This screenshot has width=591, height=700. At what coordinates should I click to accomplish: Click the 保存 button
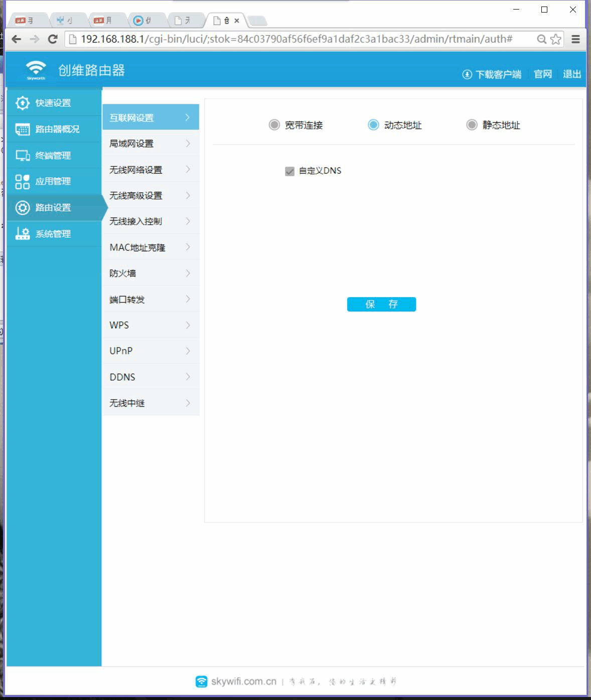(x=381, y=304)
